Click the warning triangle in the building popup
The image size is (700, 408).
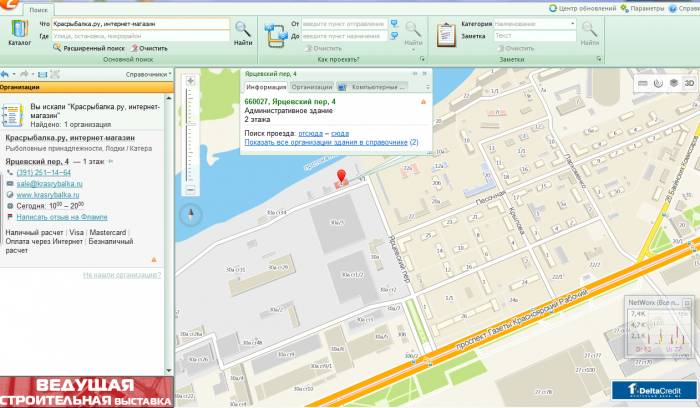(423, 102)
